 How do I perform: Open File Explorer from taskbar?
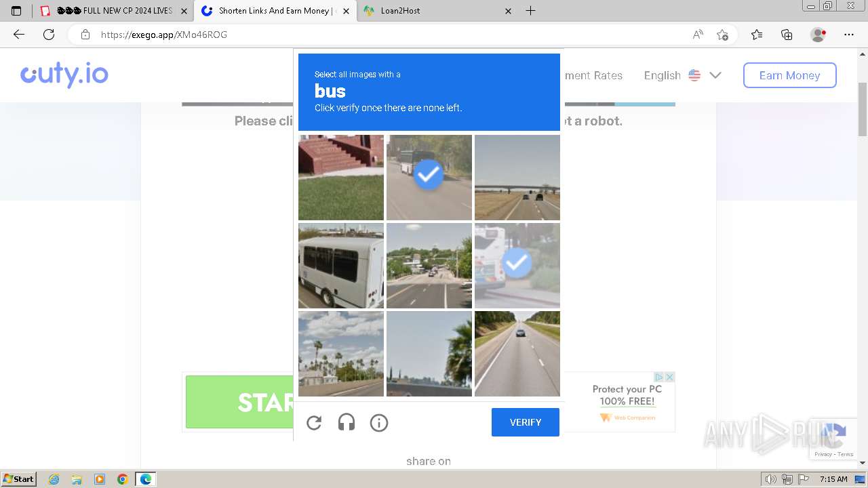pyautogui.click(x=77, y=479)
